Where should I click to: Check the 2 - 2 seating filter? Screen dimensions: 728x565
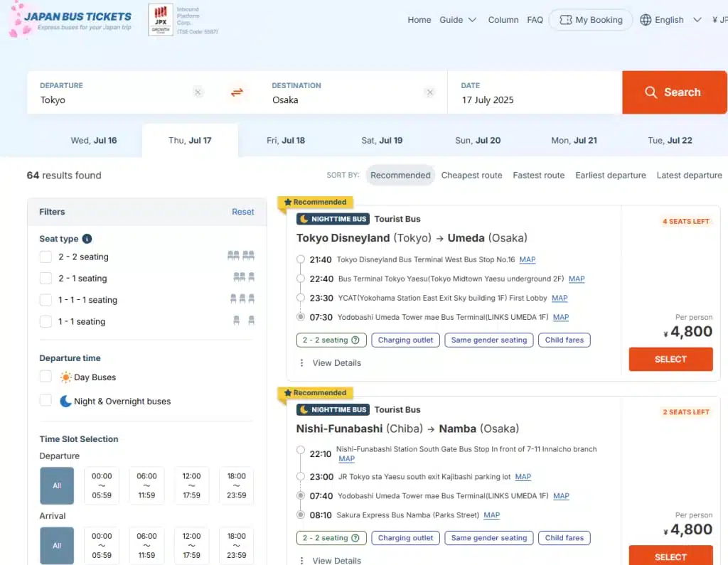[x=45, y=257]
